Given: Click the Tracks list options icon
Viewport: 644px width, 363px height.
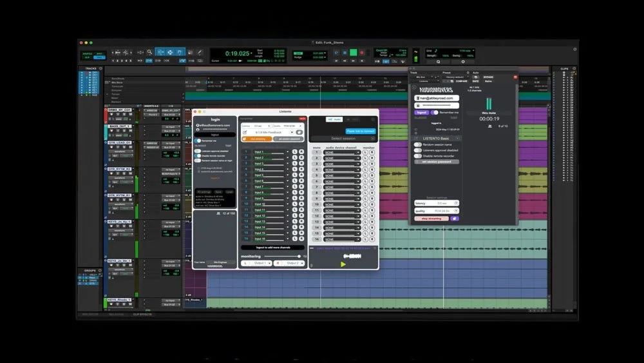Looking at the screenshot, I should click(100, 68).
